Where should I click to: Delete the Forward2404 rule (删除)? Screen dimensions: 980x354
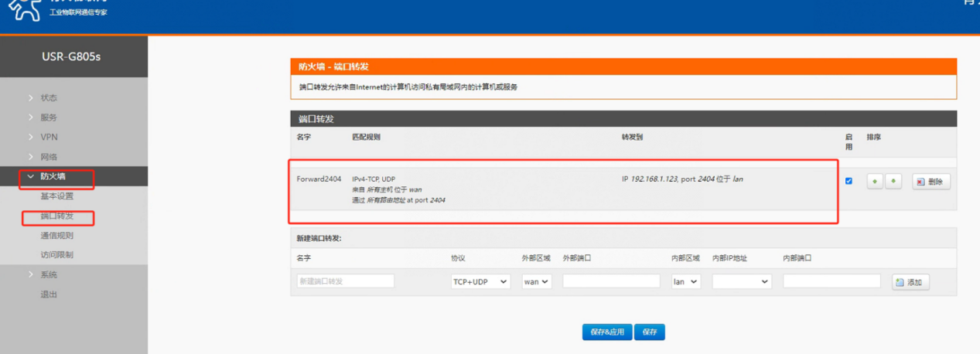click(x=930, y=182)
